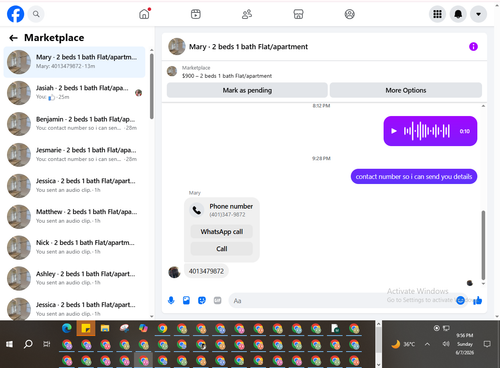The image size is (500, 368).
Task: Open the Jasiah conversation
Action: (74, 93)
